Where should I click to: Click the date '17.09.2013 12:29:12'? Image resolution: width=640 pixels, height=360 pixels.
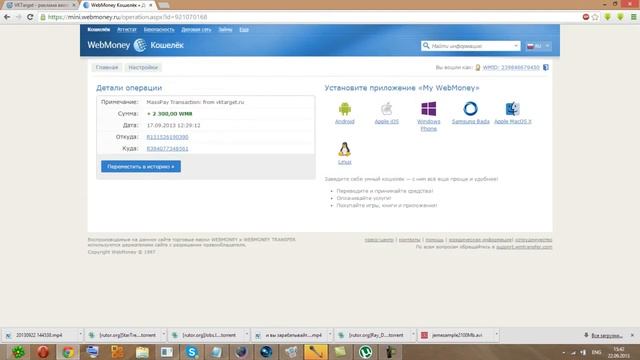tap(173, 125)
